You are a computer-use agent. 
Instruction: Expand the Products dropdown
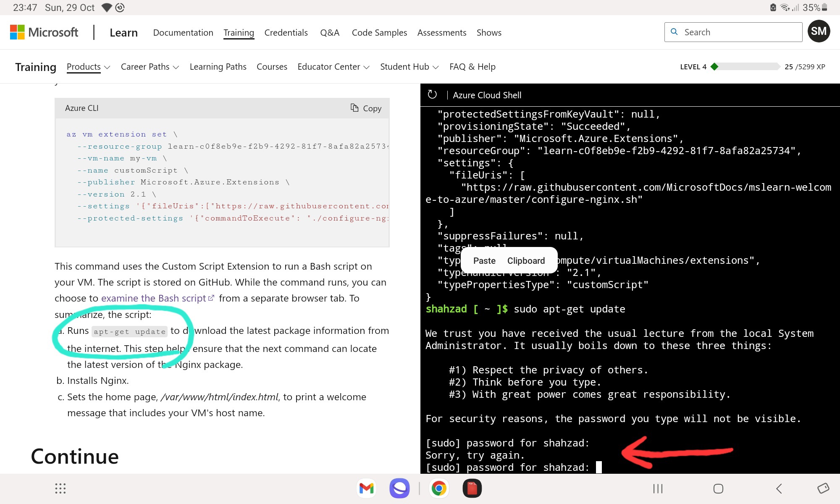click(x=88, y=66)
